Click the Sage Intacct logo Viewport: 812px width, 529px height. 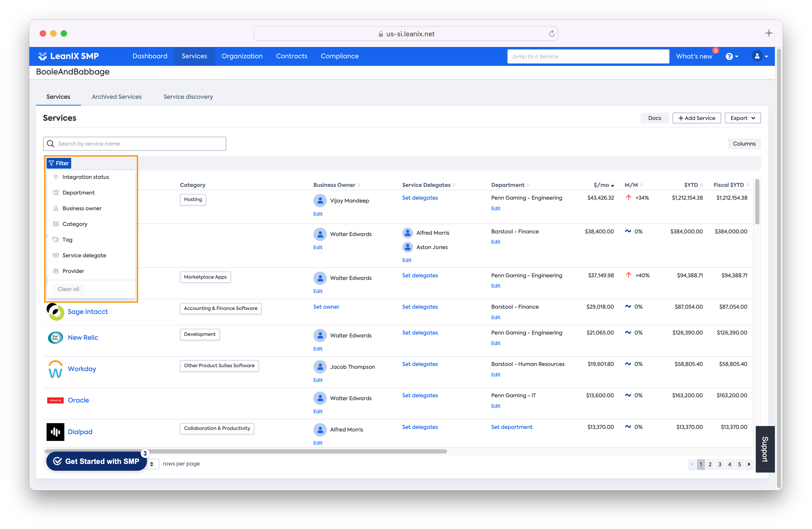(55, 312)
